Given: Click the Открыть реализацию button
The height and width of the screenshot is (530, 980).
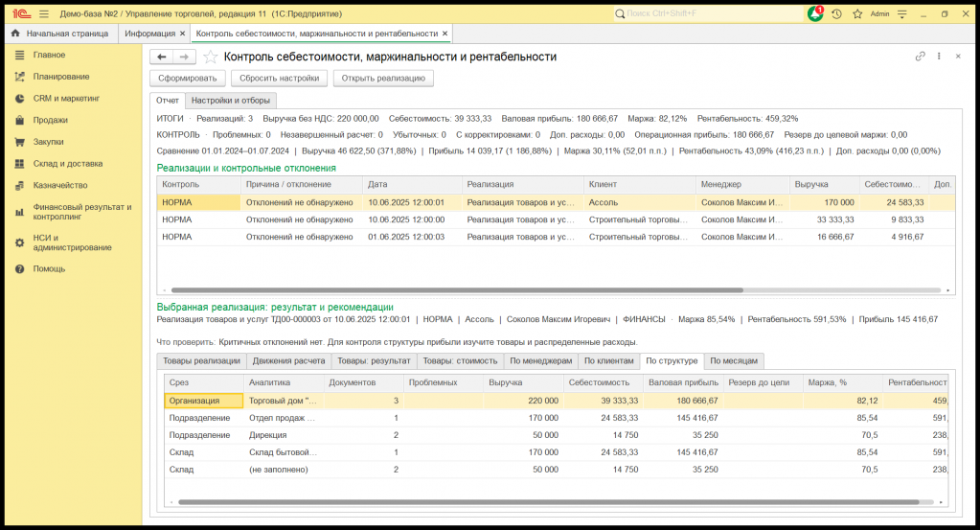Looking at the screenshot, I should point(383,79).
